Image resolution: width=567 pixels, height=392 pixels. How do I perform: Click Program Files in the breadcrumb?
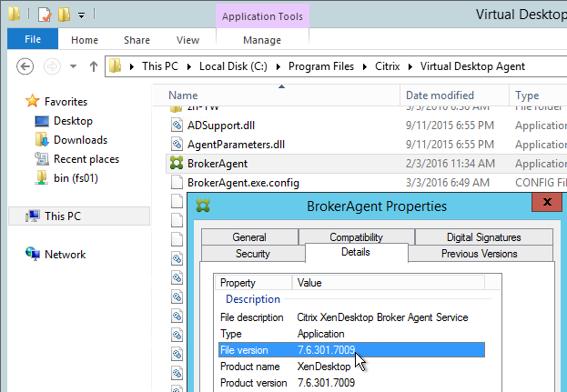tap(321, 66)
